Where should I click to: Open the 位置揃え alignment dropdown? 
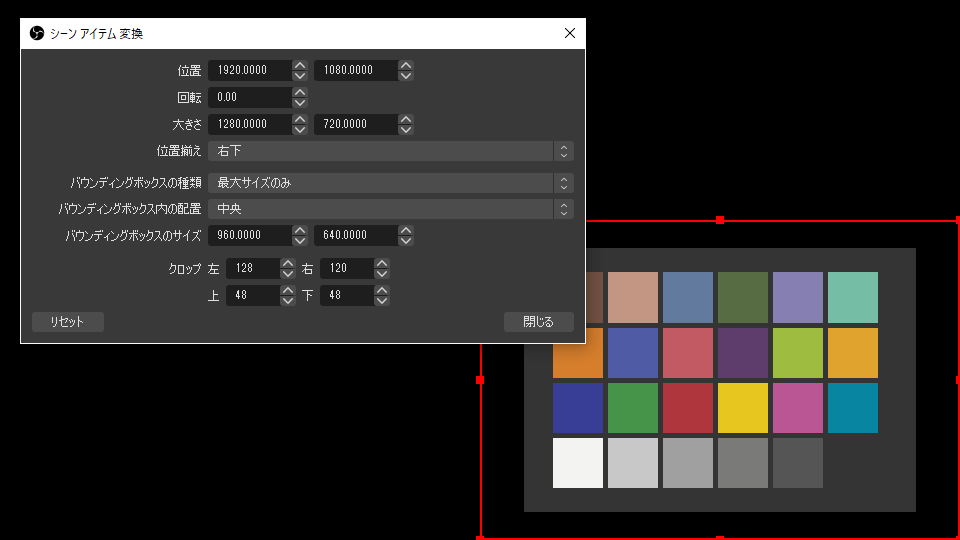[x=390, y=151]
